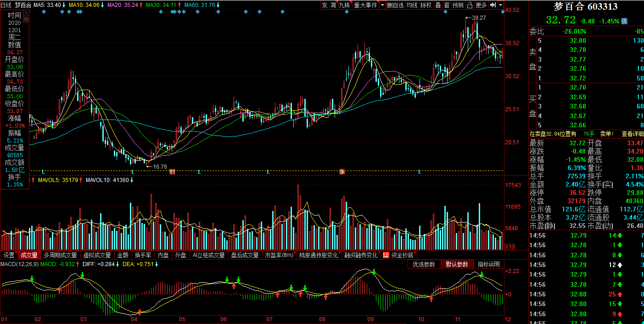
Task: Click the red 涨 marker on chart
Action: coord(342,172)
